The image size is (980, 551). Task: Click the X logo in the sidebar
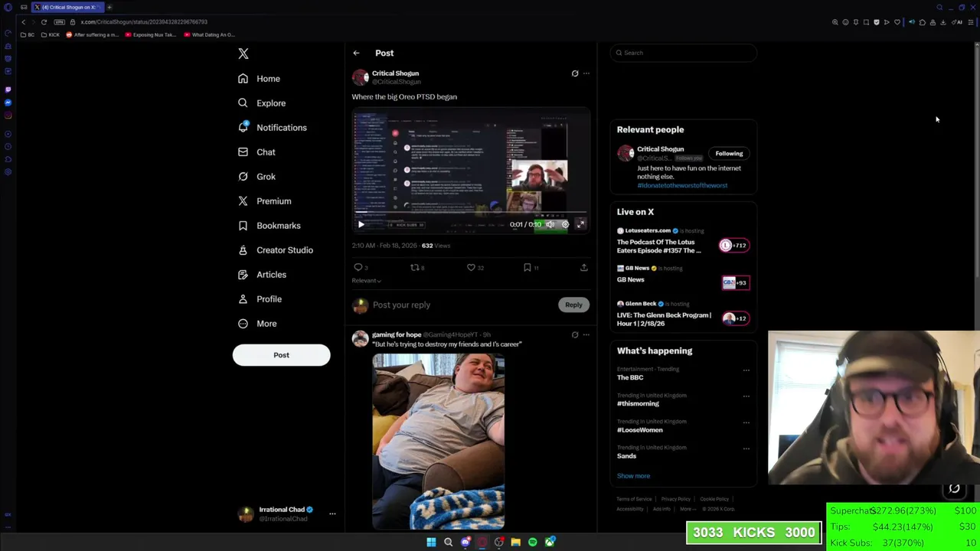[x=243, y=54]
